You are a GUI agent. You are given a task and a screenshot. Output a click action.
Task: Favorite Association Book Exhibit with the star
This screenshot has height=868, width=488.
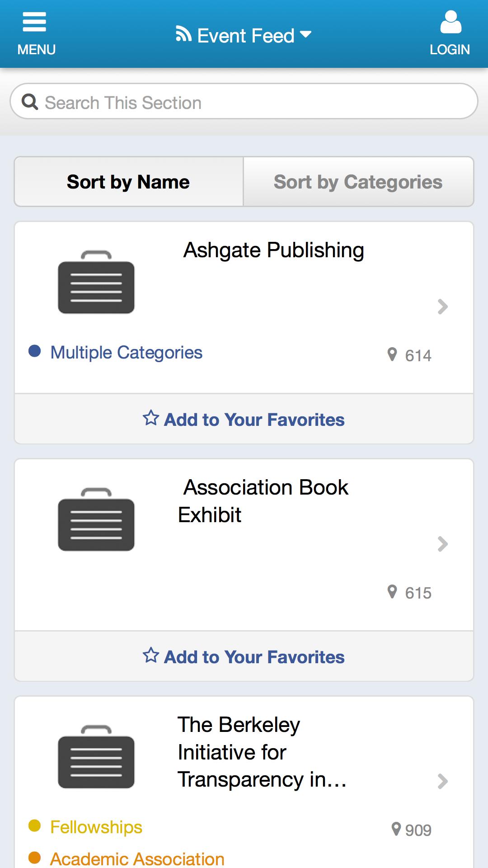[x=151, y=656]
